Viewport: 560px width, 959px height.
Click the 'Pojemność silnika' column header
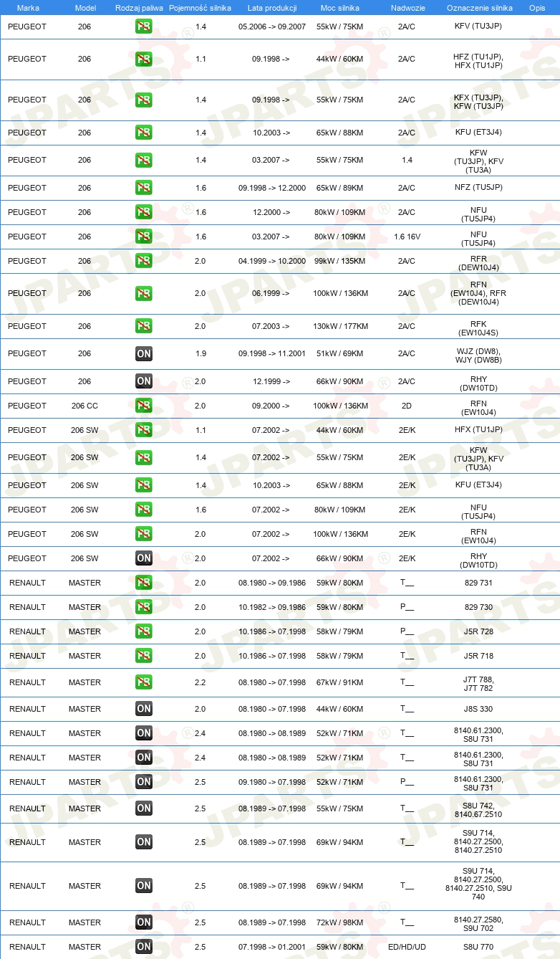pos(201,8)
